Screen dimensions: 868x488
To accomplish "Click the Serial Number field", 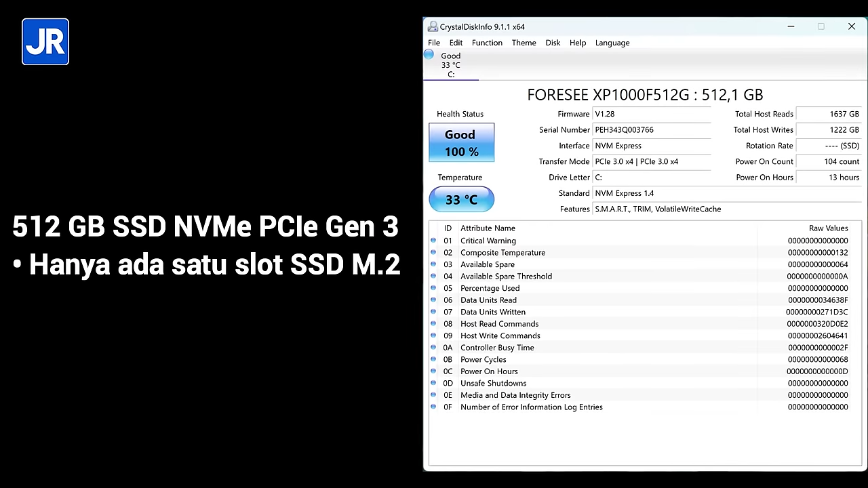I will pos(651,129).
